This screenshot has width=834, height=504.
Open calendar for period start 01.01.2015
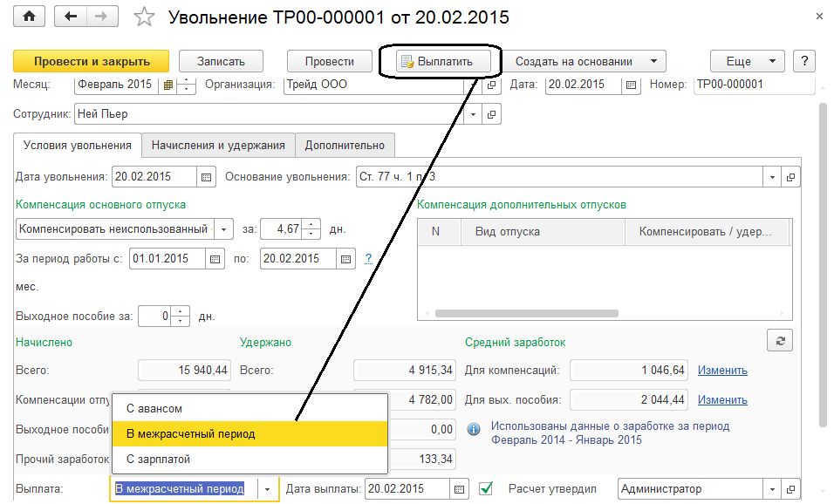(215, 259)
